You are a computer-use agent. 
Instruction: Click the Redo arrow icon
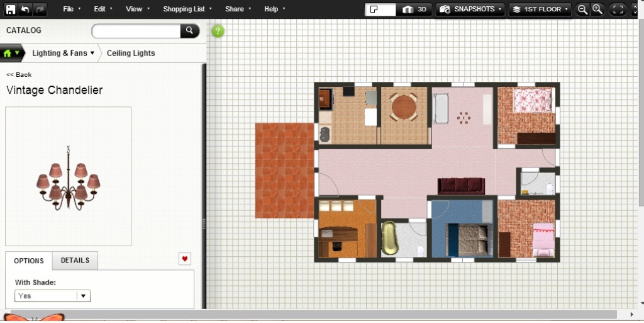tap(40, 9)
